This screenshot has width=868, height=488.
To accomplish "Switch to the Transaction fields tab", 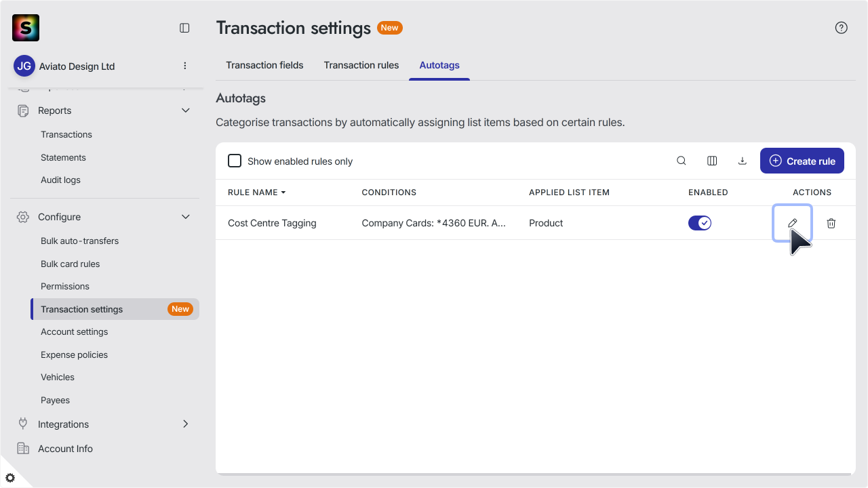I will pyautogui.click(x=264, y=65).
